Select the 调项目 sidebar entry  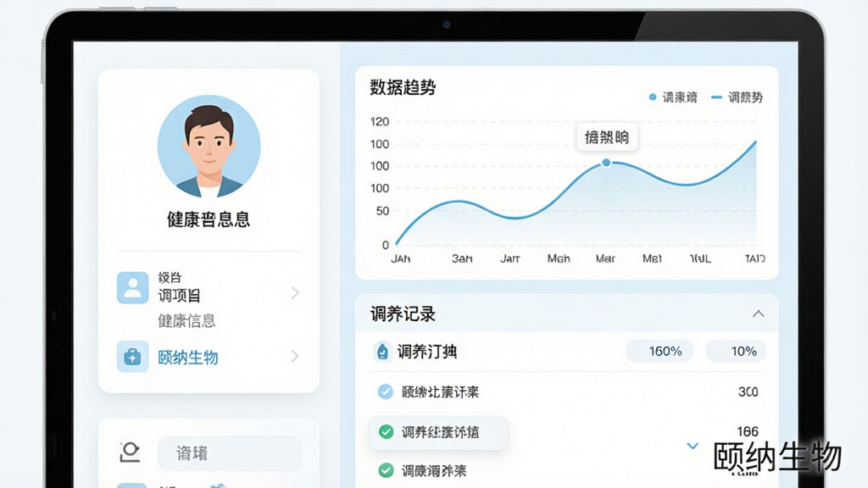click(x=179, y=296)
